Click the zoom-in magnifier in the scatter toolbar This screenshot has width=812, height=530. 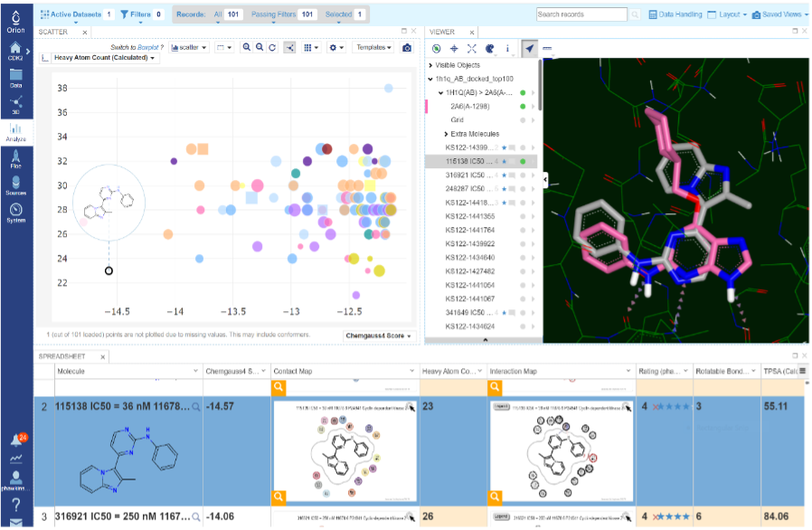247,48
